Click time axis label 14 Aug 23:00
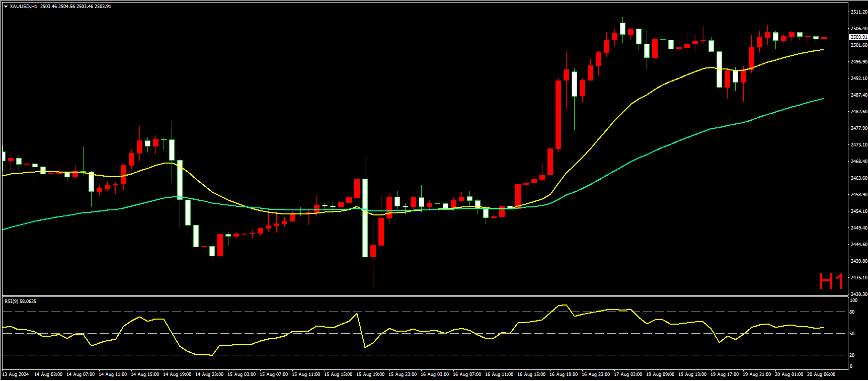 coord(209,374)
